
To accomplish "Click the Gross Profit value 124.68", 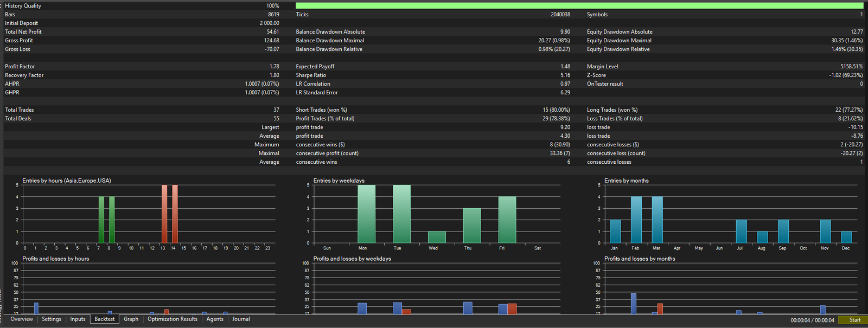I will pos(272,41).
